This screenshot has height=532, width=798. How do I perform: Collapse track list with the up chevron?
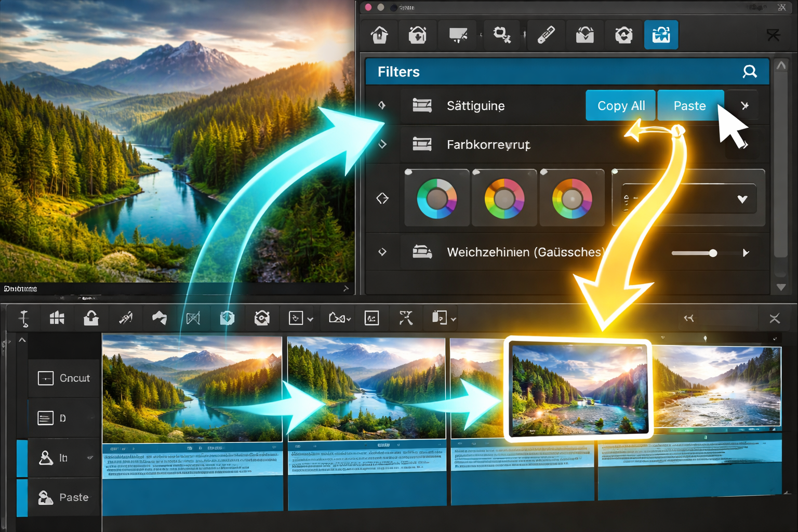[22, 340]
